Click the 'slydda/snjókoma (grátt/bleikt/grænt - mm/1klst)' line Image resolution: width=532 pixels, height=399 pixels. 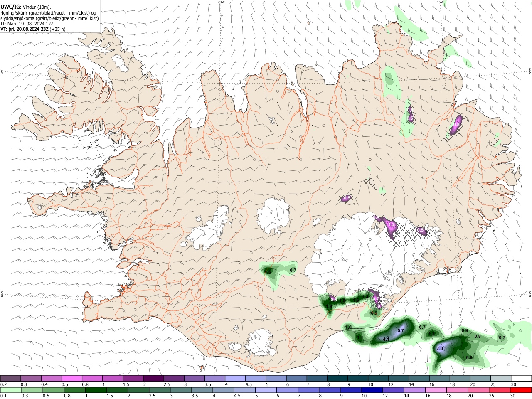pyautogui.click(x=49, y=18)
